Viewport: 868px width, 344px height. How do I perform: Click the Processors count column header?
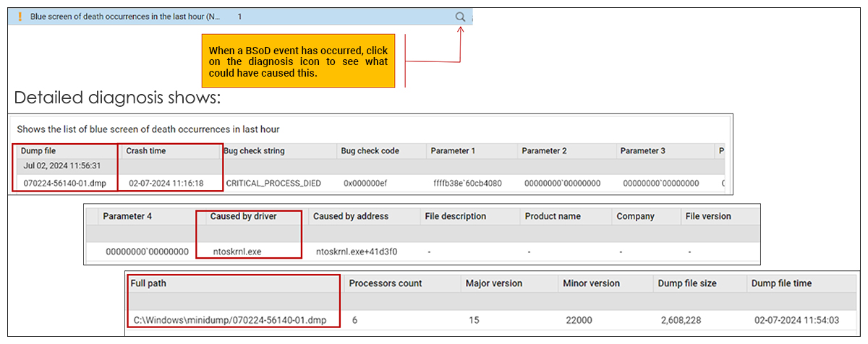[385, 283]
